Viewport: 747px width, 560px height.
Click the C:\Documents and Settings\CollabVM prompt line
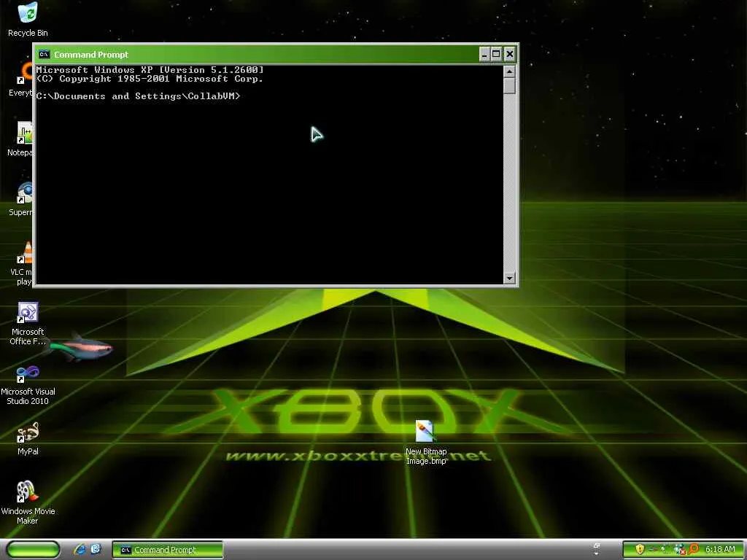pyautogui.click(x=138, y=96)
